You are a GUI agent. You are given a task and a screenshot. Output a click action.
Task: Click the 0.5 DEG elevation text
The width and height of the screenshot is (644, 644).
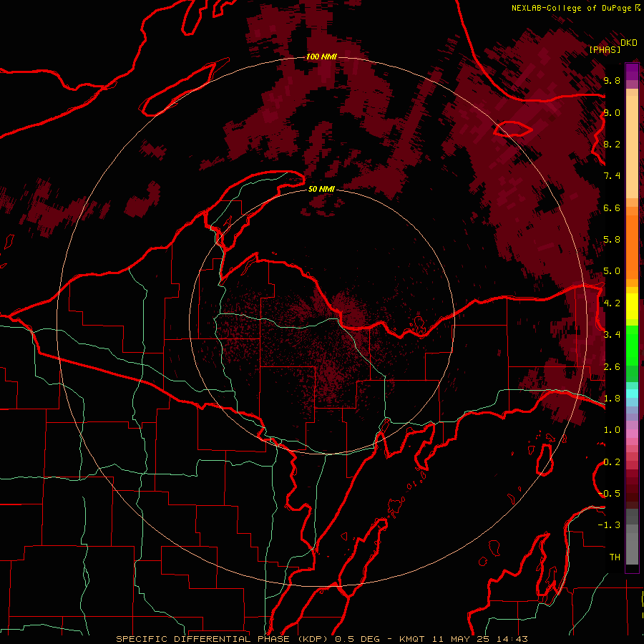coord(358,639)
